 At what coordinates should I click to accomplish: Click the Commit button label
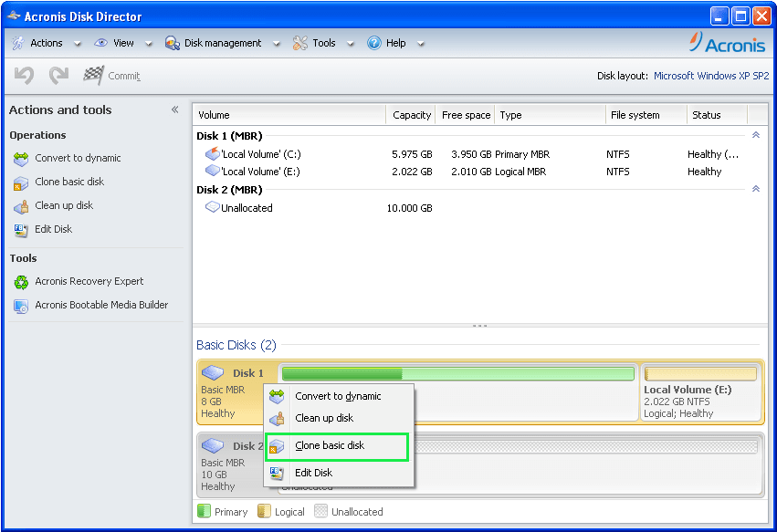click(x=124, y=76)
